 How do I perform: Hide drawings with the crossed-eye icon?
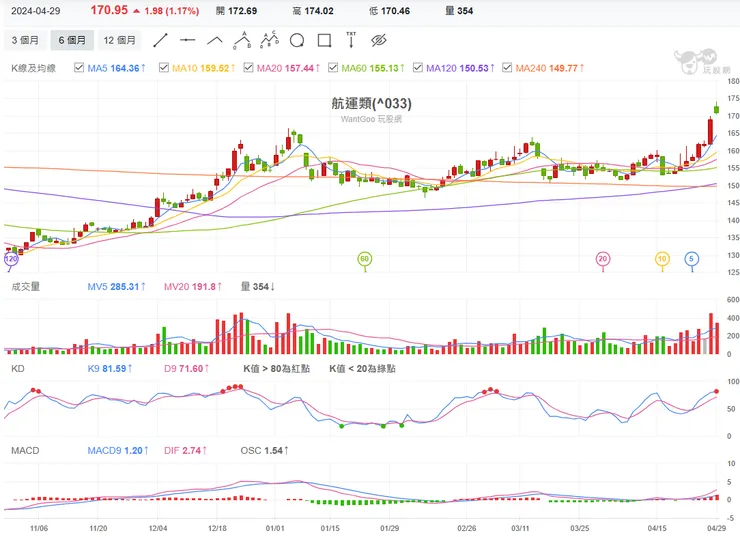[x=378, y=41]
